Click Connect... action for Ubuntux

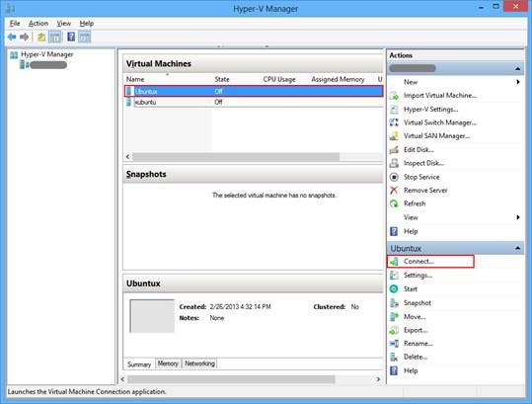418,262
